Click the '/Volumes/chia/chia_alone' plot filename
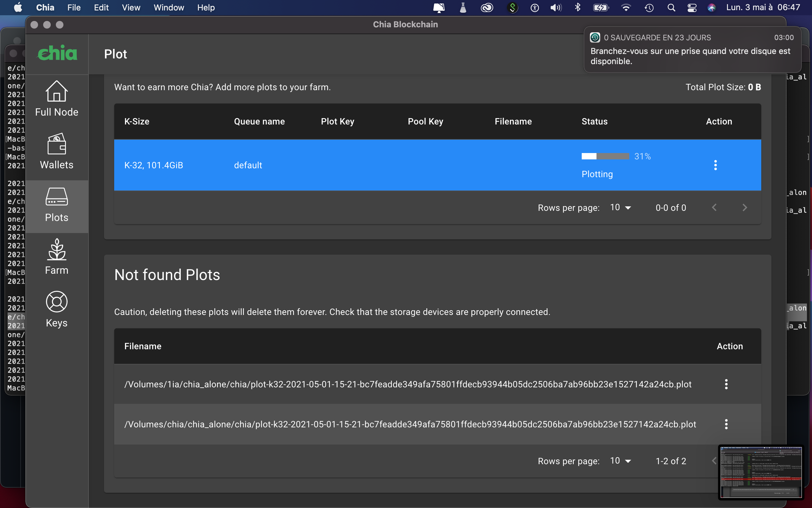 pos(410,424)
